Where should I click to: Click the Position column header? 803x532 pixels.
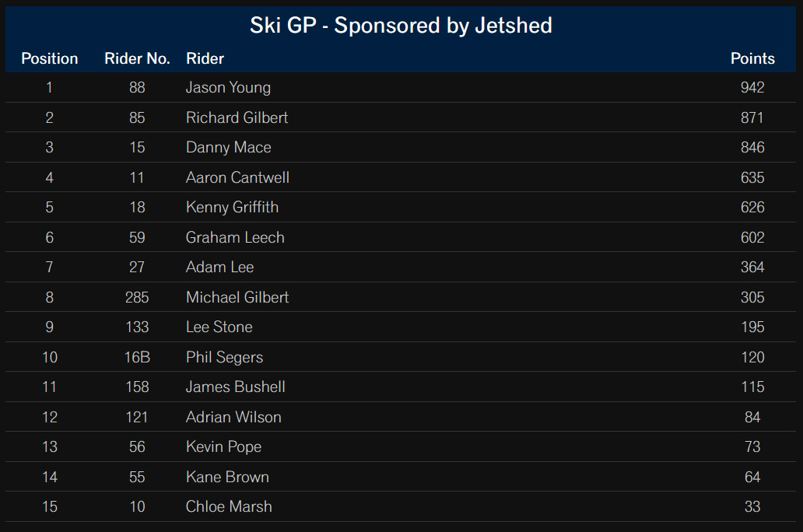50,58
